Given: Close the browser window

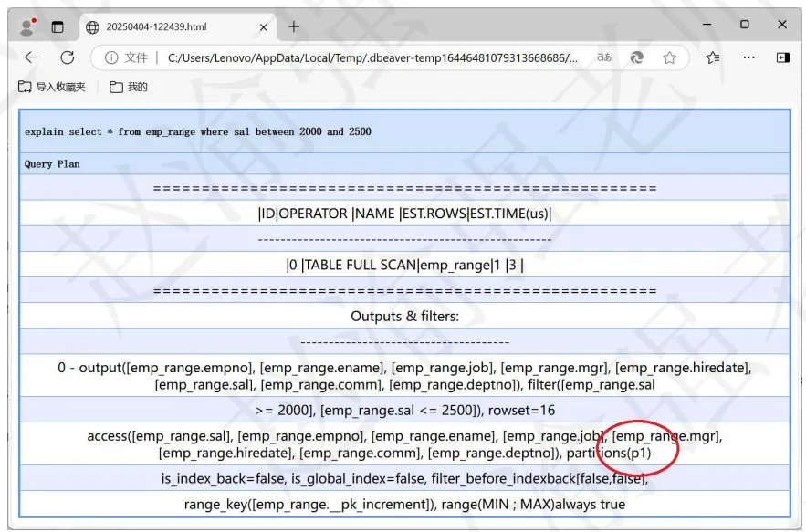Looking at the screenshot, I should tap(782, 24).
